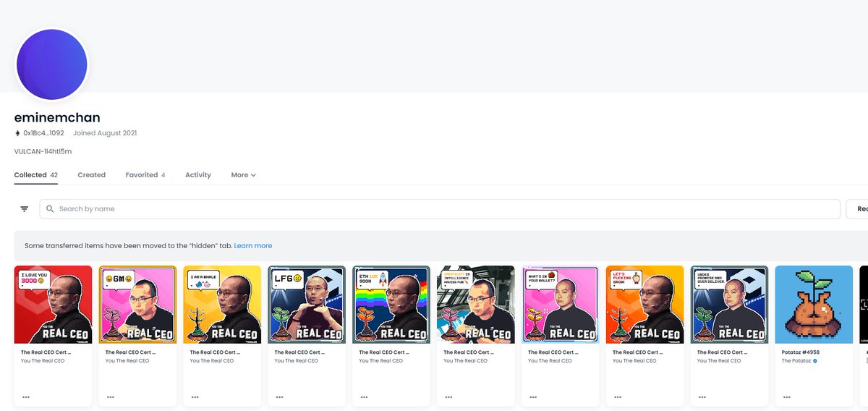Screen dimensions: 868x411
Task: Open the ETH 10K SOON rainbow NFT image
Action: click(x=391, y=304)
